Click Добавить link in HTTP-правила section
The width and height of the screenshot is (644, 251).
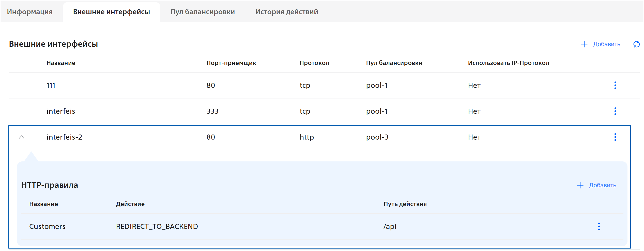[602, 185]
